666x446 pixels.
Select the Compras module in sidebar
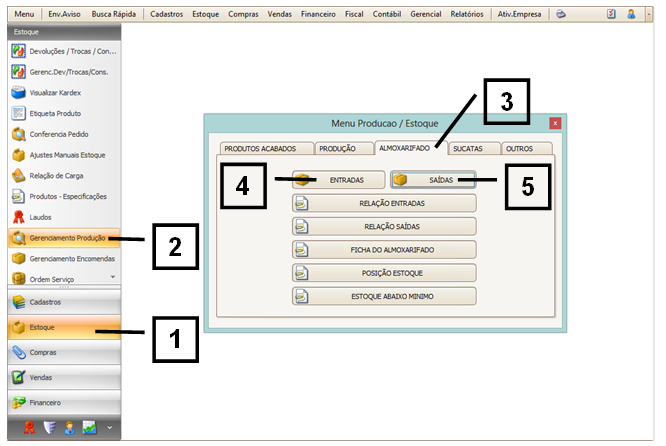(x=60, y=353)
